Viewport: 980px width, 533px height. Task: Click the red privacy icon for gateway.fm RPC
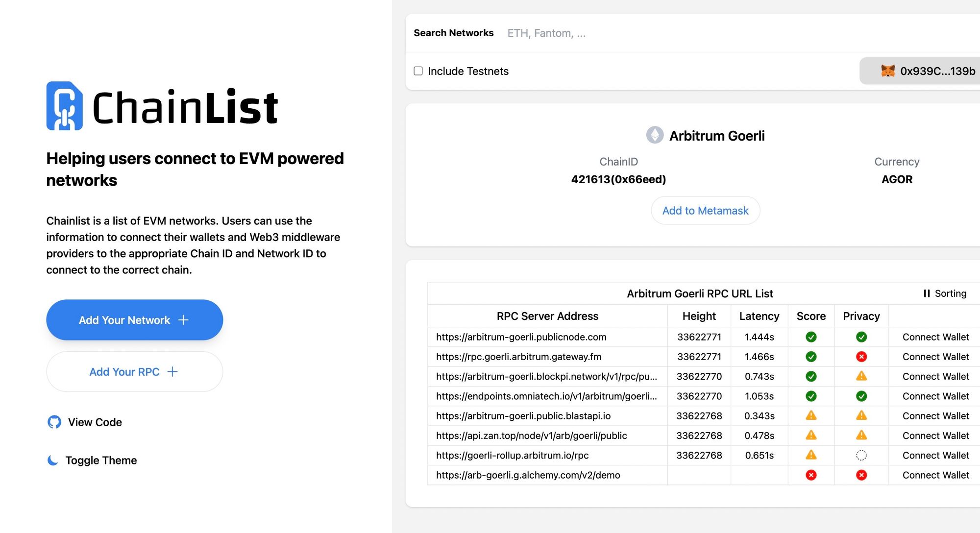click(861, 357)
